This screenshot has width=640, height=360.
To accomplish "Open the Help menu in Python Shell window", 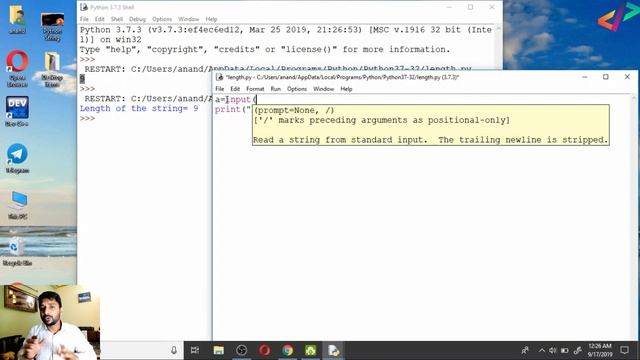I will 211,19.
